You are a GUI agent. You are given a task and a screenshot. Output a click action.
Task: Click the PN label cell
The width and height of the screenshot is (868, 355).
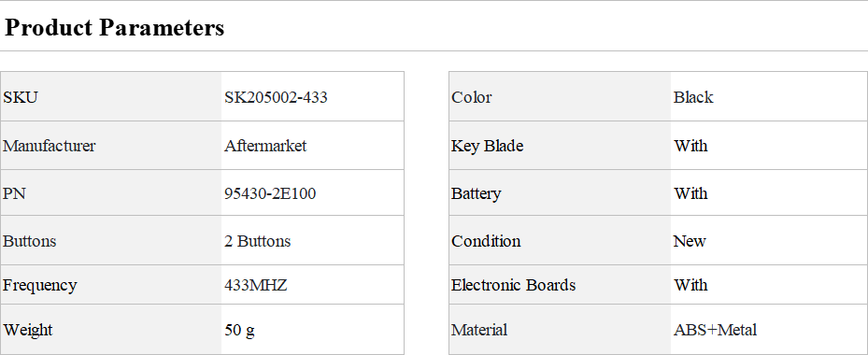tap(111, 193)
